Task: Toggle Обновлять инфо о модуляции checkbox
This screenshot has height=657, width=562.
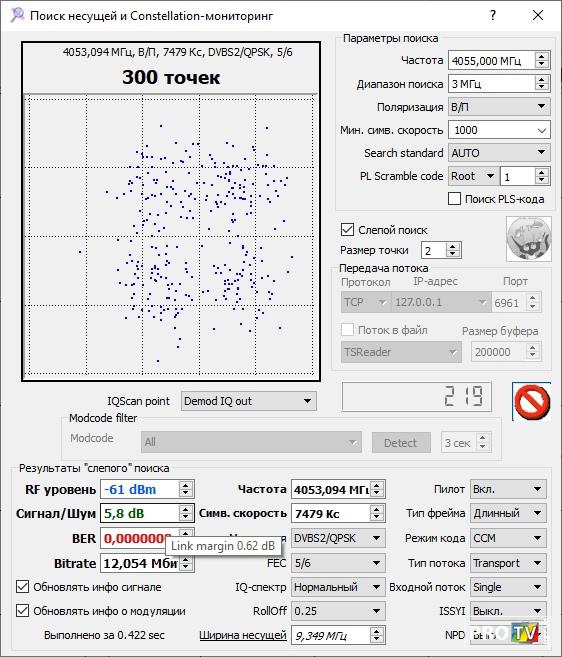Action: coord(23,610)
